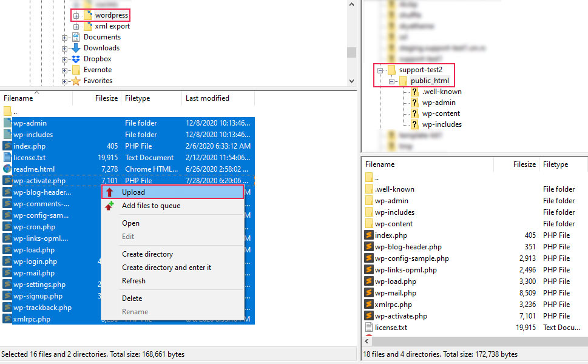Select the Evernote folder label
Screen dimensions: 588x364
98,70
